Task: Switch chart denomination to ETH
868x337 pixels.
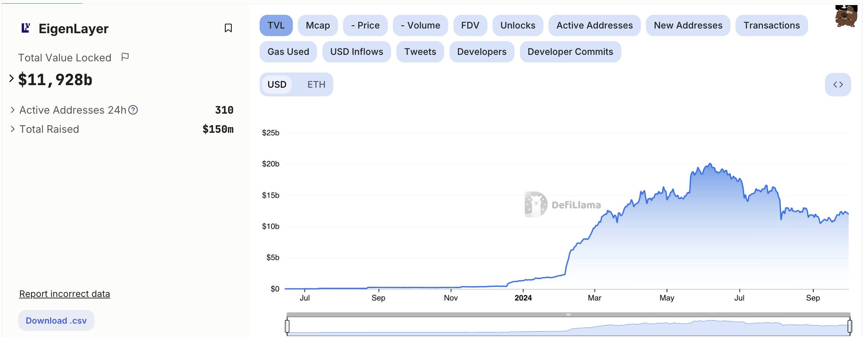Action: [316, 84]
